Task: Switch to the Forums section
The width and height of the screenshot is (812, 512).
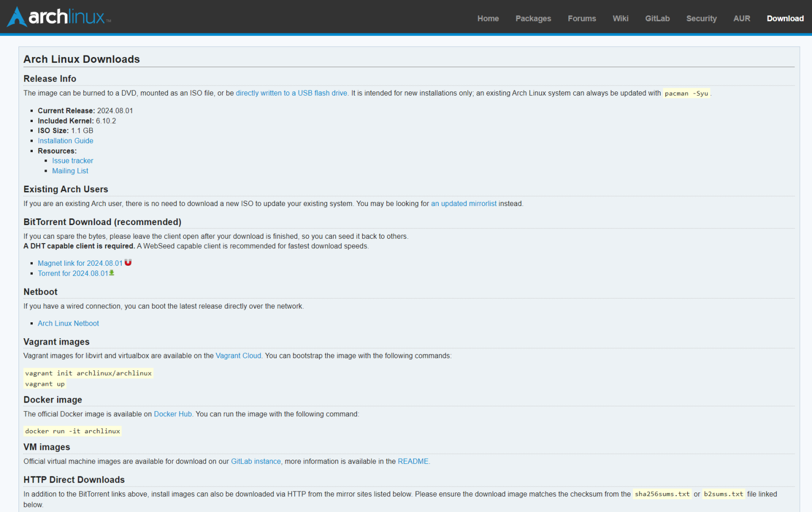Action: [582, 18]
